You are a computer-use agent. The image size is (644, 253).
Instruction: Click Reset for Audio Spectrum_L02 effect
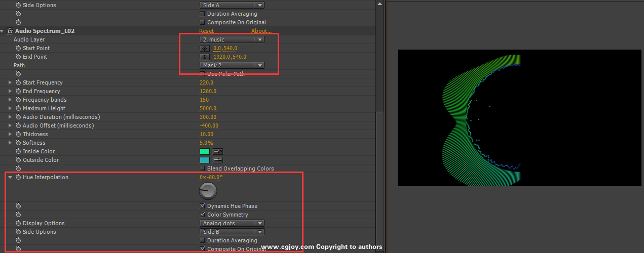(x=206, y=31)
